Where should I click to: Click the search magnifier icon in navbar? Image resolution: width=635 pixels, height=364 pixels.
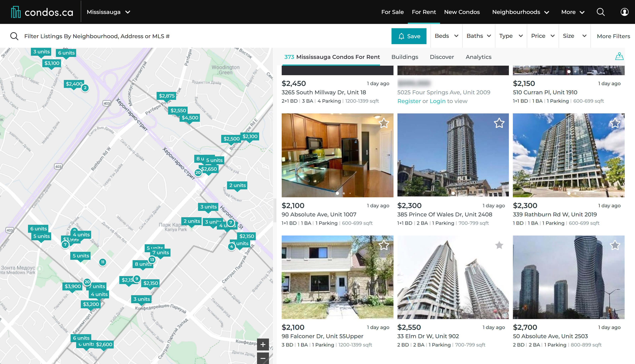pyautogui.click(x=601, y=12)
